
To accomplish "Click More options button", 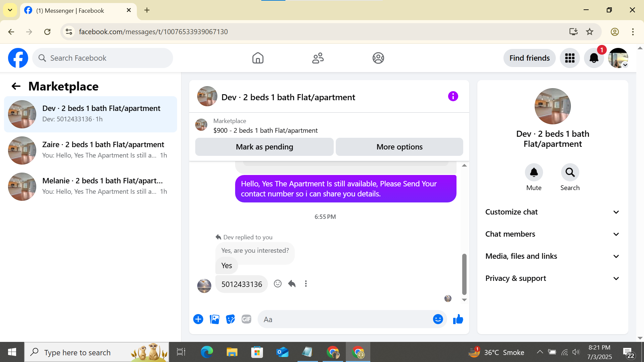I will [399, 147].
